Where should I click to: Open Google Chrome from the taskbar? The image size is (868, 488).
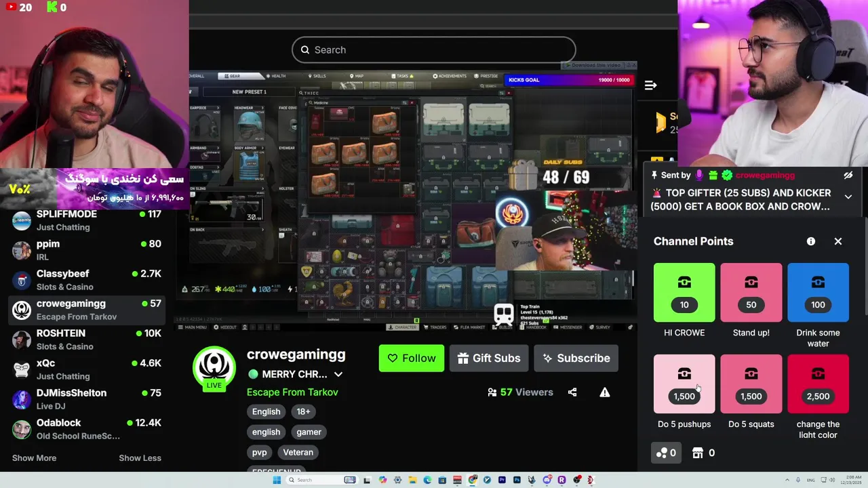point(472,480)
